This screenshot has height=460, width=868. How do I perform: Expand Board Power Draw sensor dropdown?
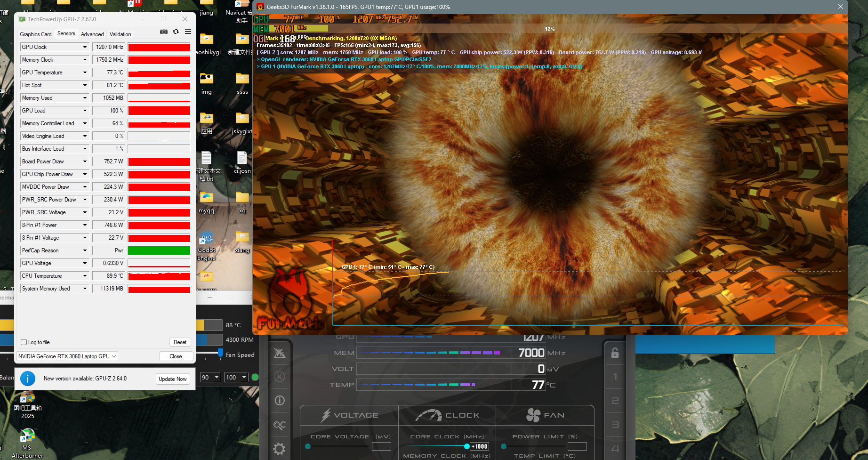[x=85, y=161]
